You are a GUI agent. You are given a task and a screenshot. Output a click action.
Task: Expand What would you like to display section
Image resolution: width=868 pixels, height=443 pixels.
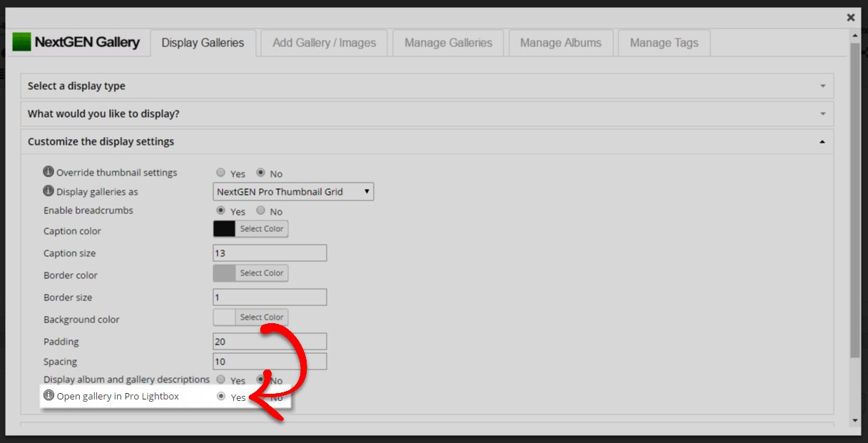(x=427, y=114)
